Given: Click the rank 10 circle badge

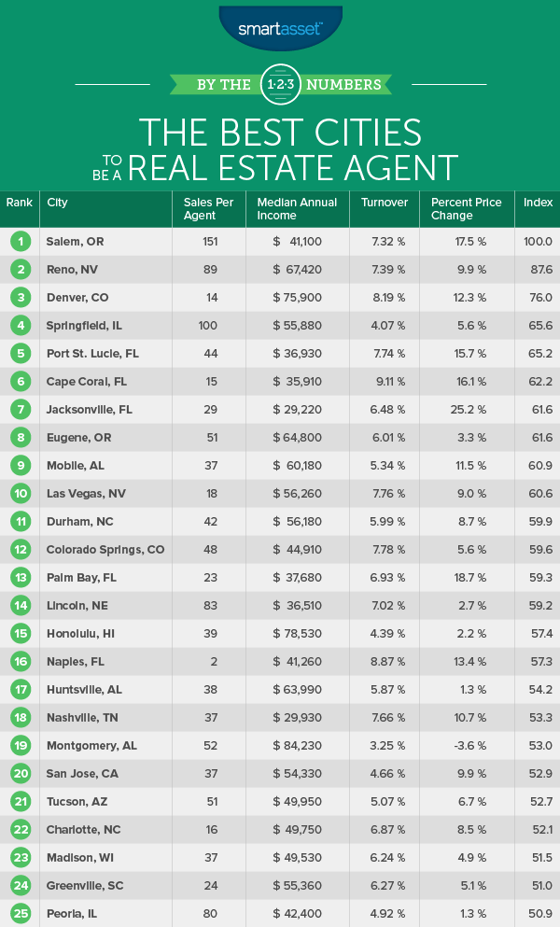Looking at the screenshot, I should (19, 494).
